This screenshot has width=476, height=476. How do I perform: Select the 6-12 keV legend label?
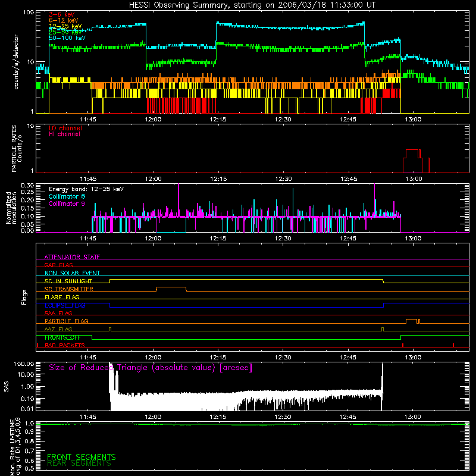coord(64,20)
